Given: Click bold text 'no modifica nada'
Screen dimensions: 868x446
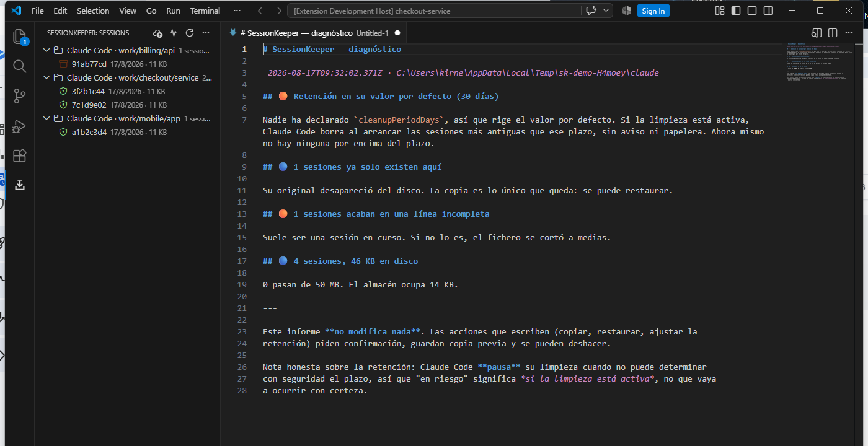Looking at the screenshot, I should (x=373, y=332).
